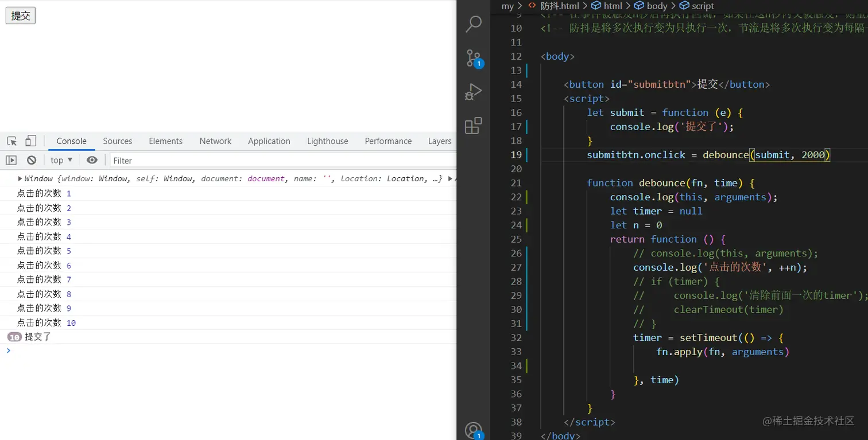Click console log row '点击的次数 5'
This screenshot has width=868, height=440.
[x=228, y=251]
